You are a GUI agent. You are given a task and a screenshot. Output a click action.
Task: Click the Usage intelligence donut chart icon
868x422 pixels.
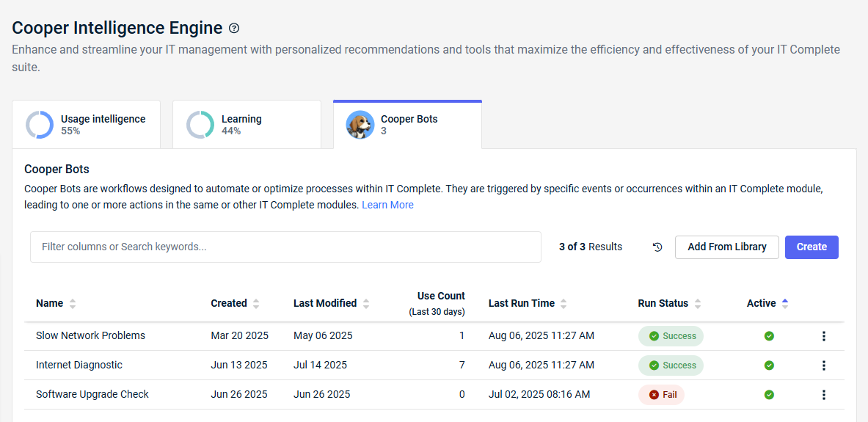tap(40, 125)
